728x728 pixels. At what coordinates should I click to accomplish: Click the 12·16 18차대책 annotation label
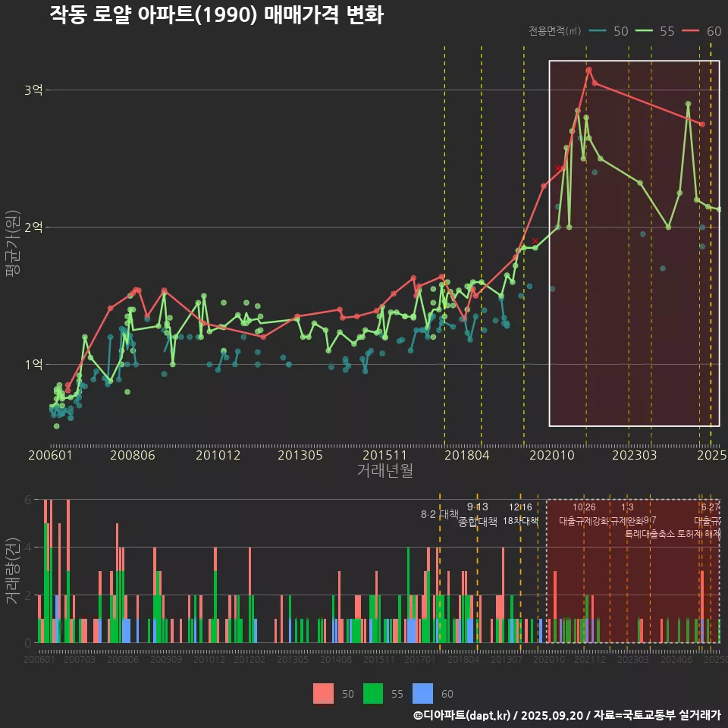click(520, 514)
